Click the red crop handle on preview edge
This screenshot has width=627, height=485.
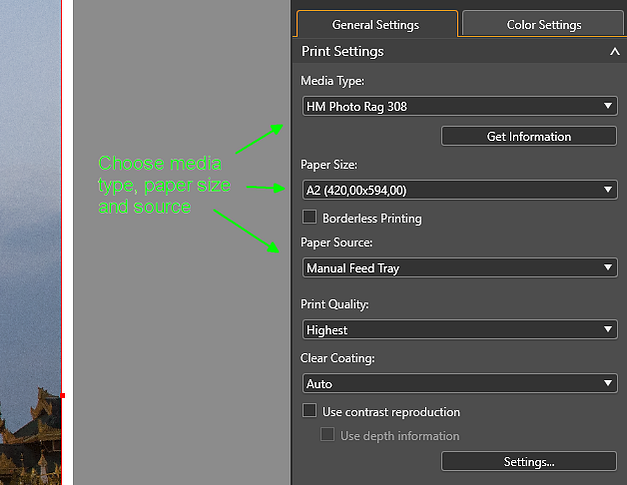[x=62, y=395]
